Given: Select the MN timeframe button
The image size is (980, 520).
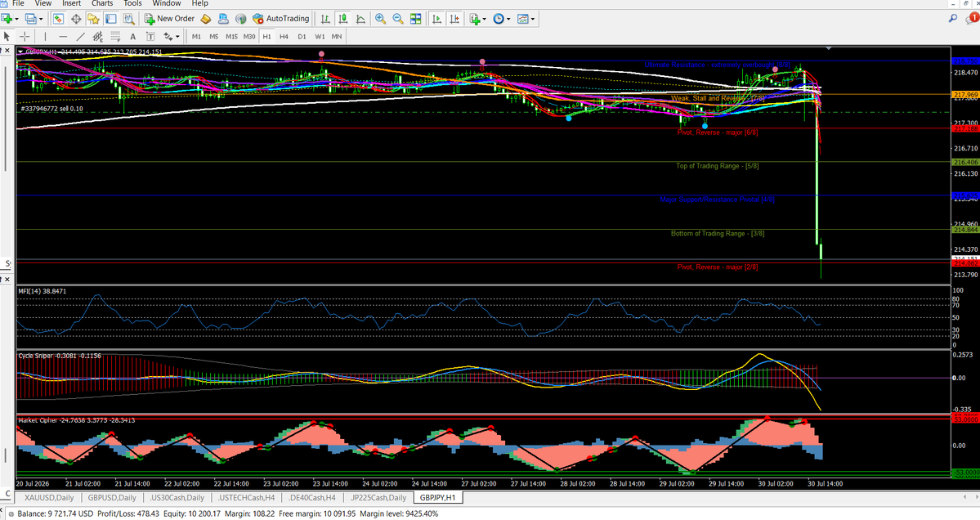Looking at the screenshot, I should click(336, 36).
